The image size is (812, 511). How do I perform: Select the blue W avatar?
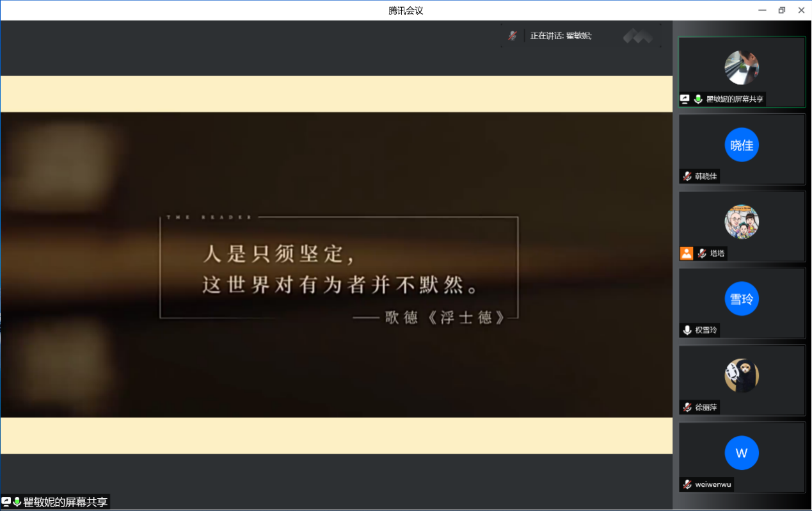tap(742, 453)
